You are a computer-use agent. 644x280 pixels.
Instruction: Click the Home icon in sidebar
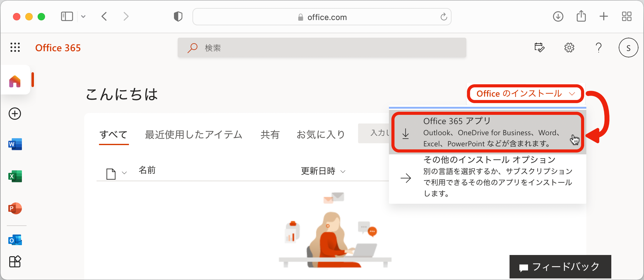15,81
